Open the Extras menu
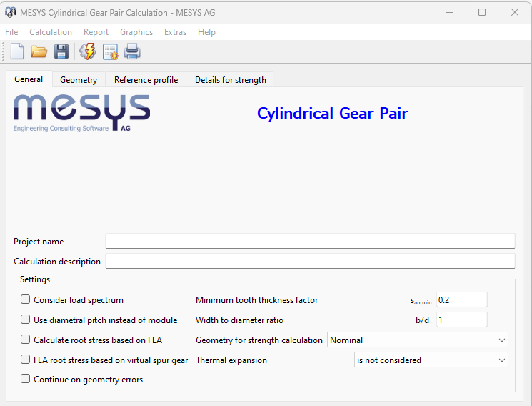532x406 pixels. click(x=175, y=32)
